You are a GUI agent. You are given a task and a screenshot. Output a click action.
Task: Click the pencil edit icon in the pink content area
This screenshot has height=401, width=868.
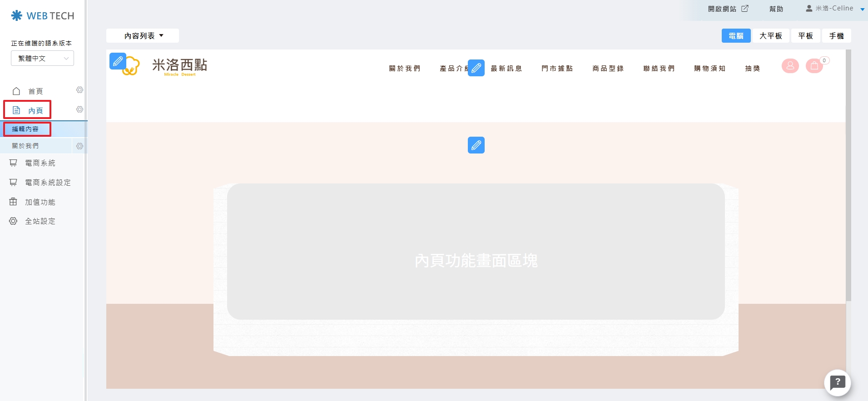476,145
